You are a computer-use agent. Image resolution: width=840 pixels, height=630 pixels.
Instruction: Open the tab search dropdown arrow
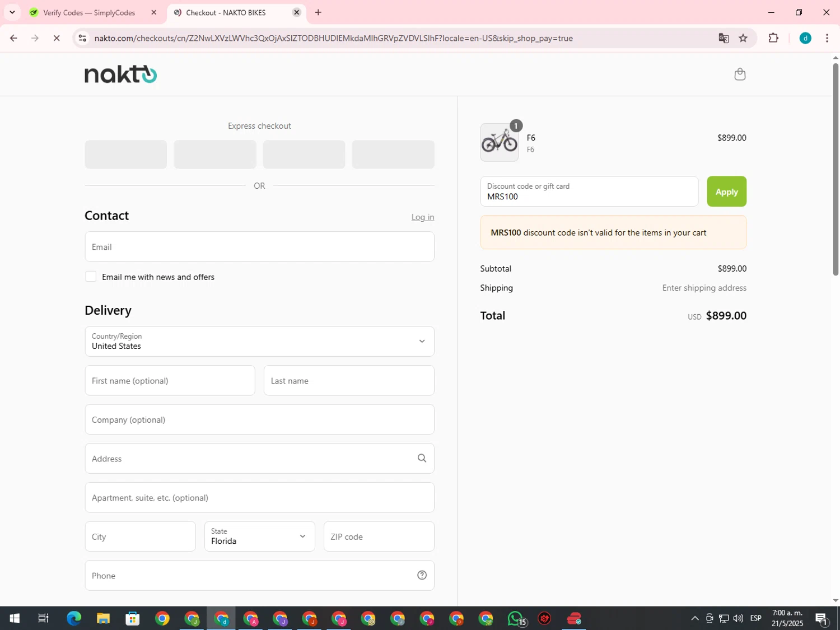pos(12,12)
